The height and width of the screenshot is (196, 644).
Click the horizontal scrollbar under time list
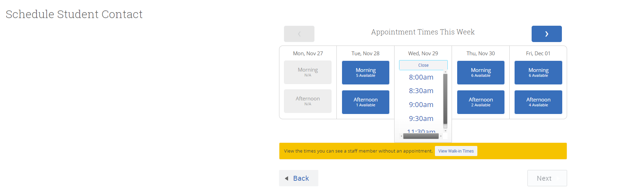pyautogui.click(x=421, y=136)
